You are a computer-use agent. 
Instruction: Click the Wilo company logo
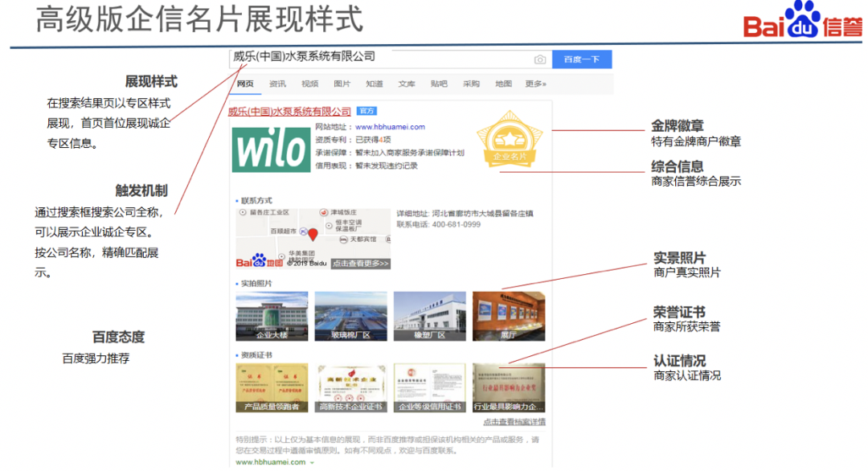pyautogui.click(x=269, y=149)
